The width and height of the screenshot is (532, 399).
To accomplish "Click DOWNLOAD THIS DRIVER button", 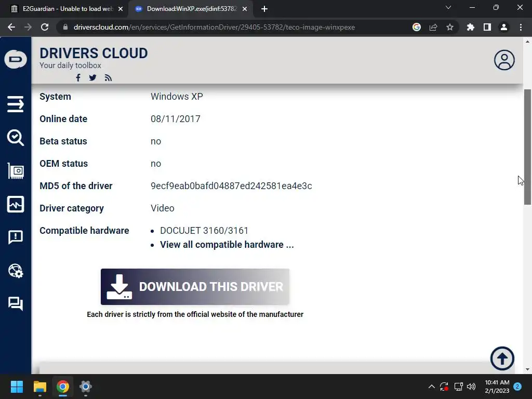I will pos(195,287).
